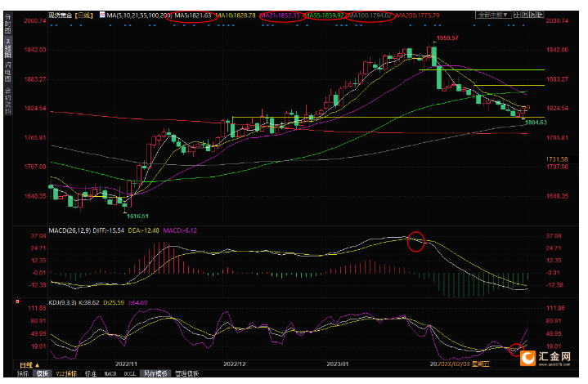Click the crosshair icon in top-right toolbar
The image size is (588, 384).
517,15
